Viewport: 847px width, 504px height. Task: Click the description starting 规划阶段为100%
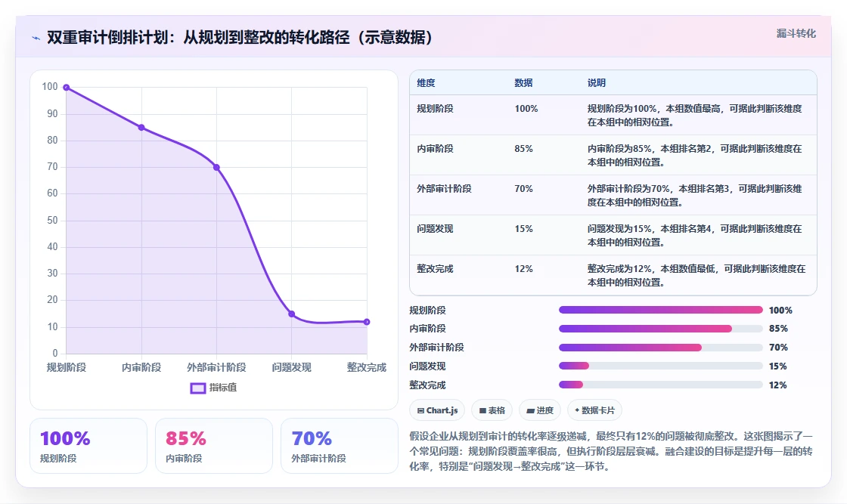coord(695,116)
